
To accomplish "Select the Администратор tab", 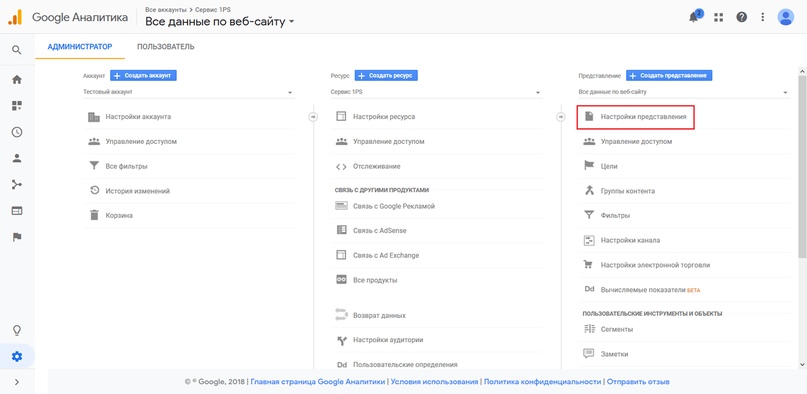I will (80, 47).
